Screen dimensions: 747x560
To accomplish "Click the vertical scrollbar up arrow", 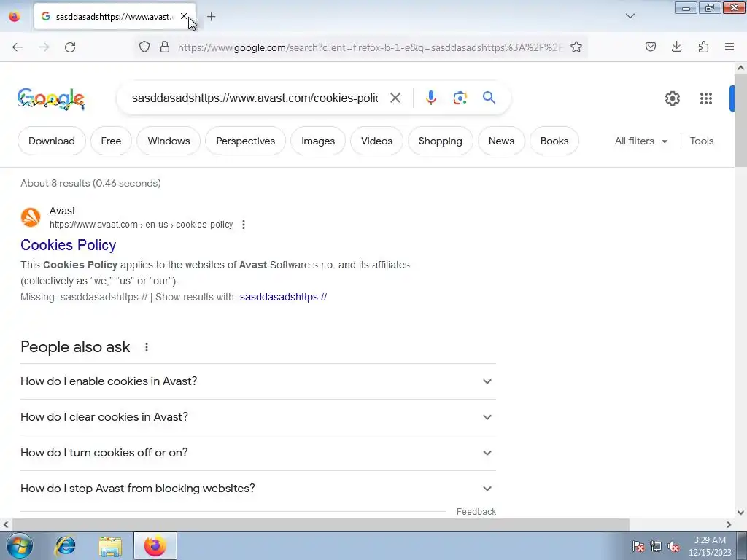I will (740, 68).
